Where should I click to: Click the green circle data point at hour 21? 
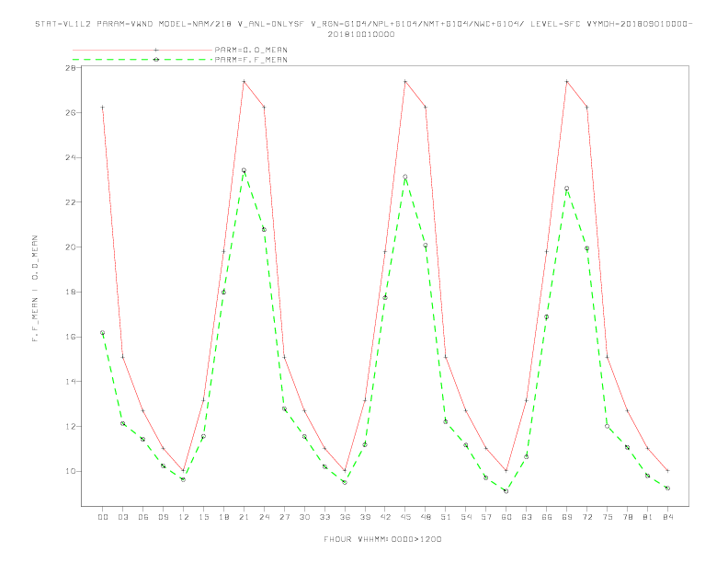click(244, 170)
